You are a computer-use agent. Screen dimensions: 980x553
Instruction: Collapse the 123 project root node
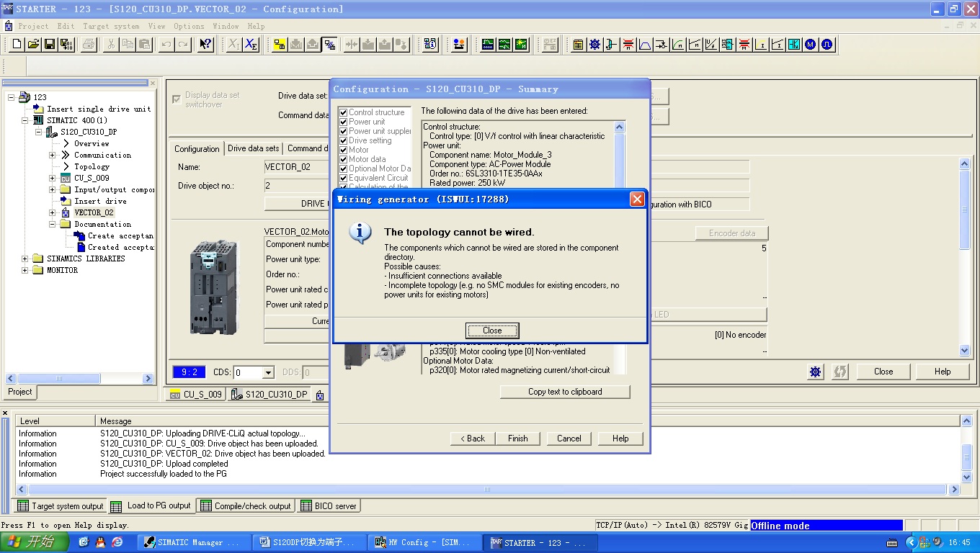(x=12, y=97)
